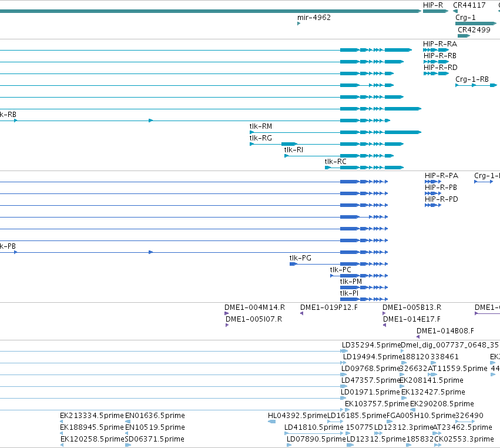Open the EN10519.5prime EST label
This screenshot has height=448, width=500.
click(x=155, y=427)
